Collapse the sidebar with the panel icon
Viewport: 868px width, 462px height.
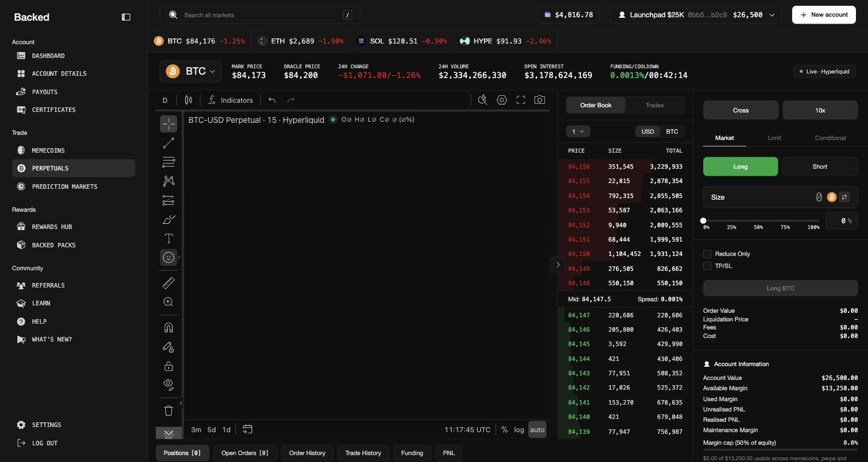(126, 17)
